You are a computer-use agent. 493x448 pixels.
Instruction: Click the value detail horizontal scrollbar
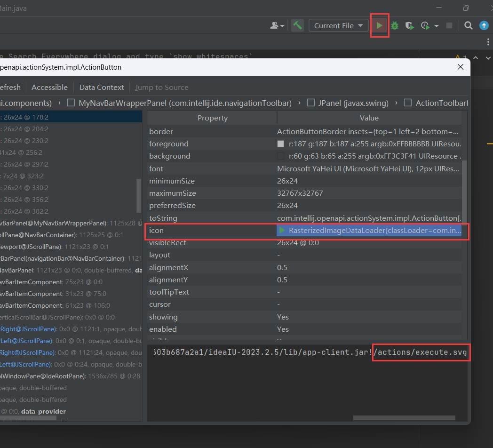[x=405, y=418]
